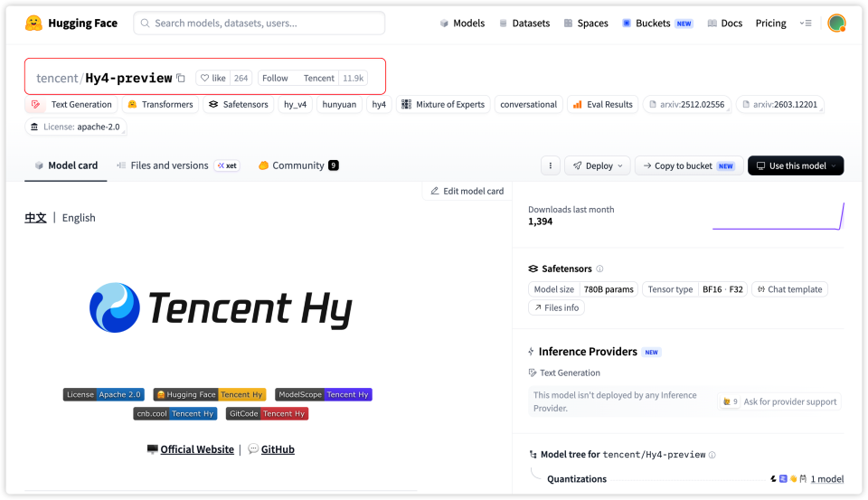The image size is (868, 500).
Task: Open the Eval Results tag
Action: pyautogui.click(x=602, y=104)
